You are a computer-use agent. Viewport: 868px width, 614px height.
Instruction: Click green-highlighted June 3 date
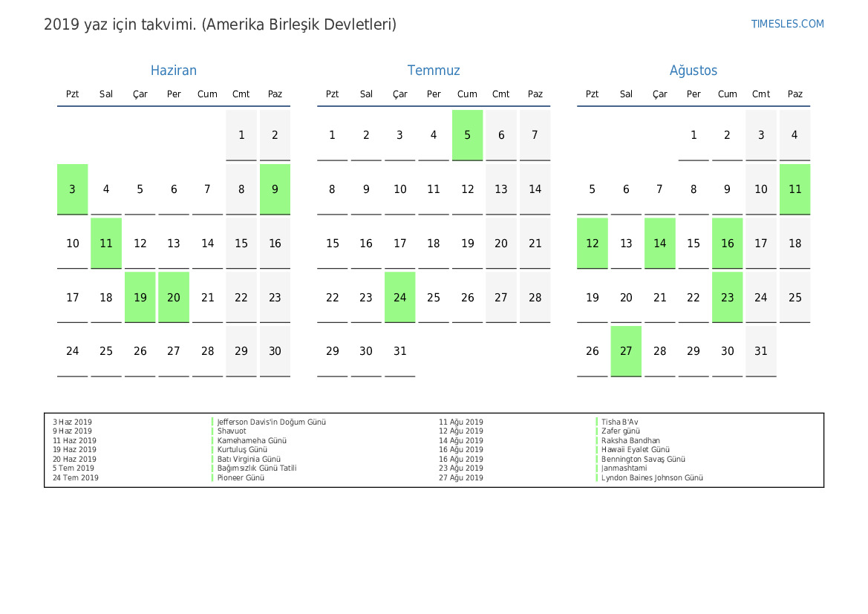[x=73, y=189]
